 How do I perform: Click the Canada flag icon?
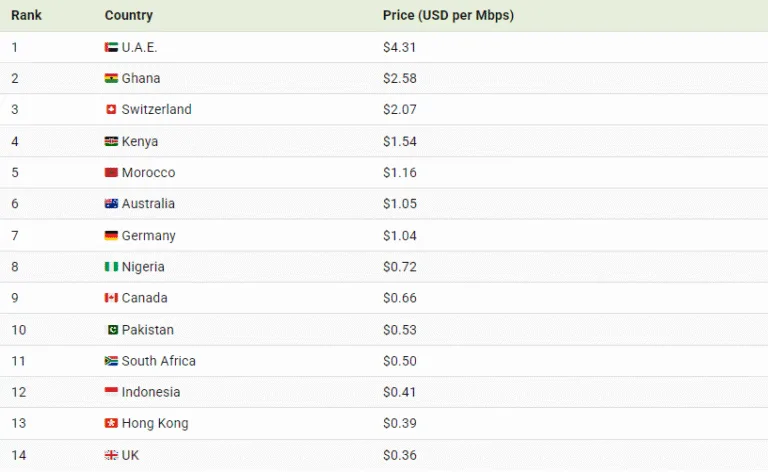coord(111,298)
